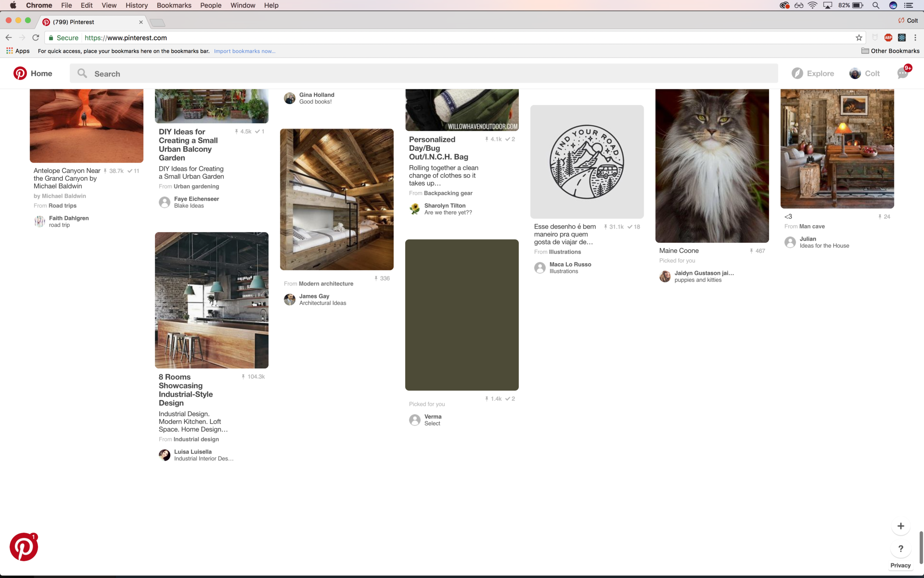Open the question mark help button
This screenshot has width=924, height=578.
coord(900,548)
